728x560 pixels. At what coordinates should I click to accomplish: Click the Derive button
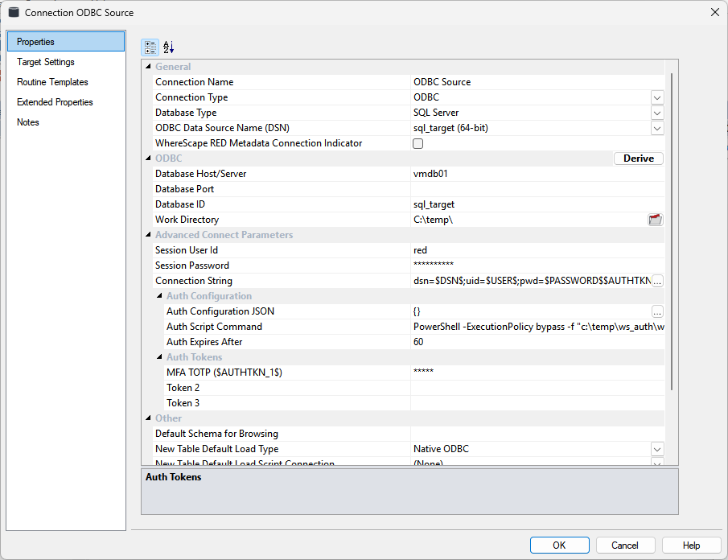point(639,159)
